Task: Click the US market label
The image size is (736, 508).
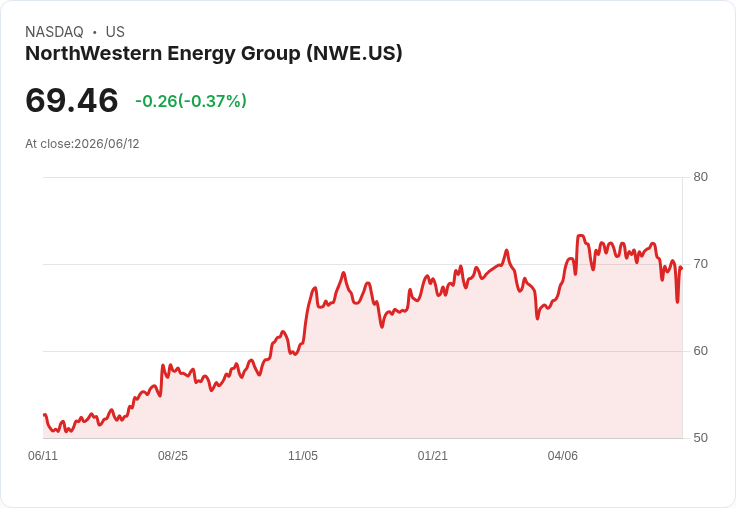Action: 115,32
